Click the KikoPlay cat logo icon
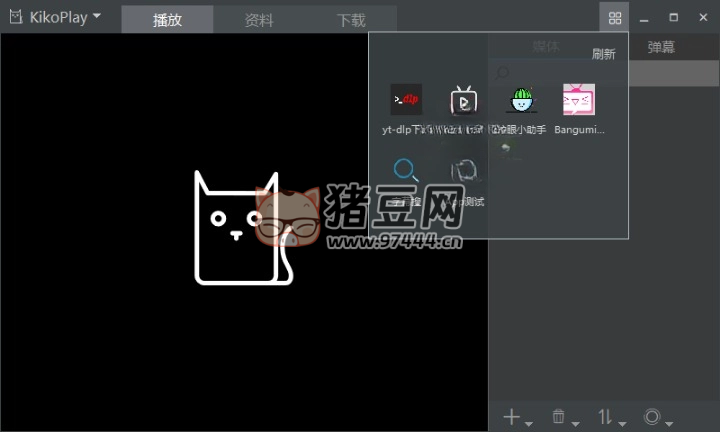This screenshot has height=432, width=720. click(x=16, y=17)
